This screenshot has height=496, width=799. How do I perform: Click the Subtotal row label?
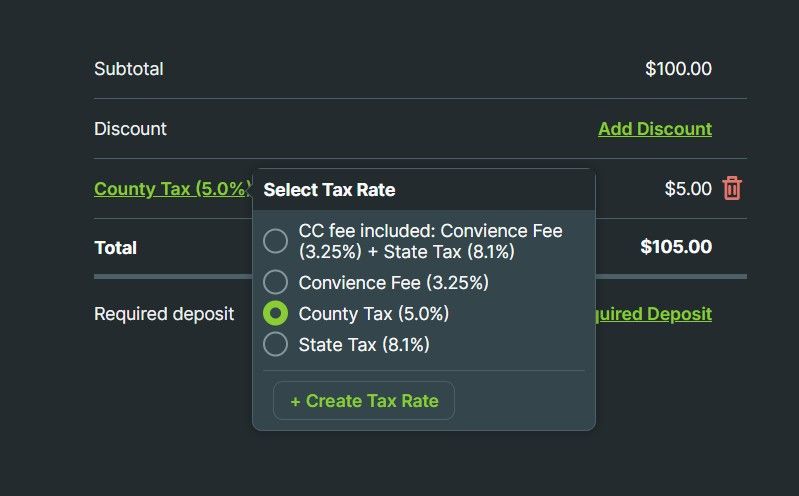[x=128, y=69]
